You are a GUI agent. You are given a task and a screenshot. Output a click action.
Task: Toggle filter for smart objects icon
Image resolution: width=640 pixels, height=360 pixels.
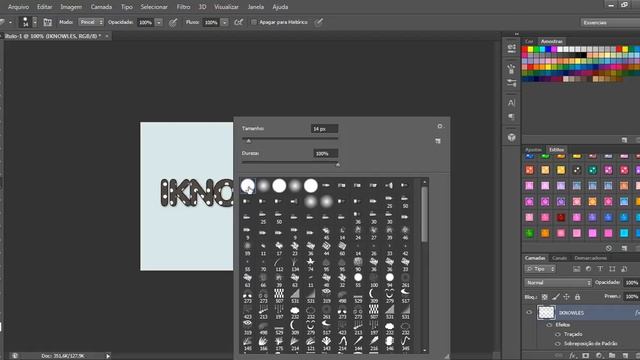[624, 269]
